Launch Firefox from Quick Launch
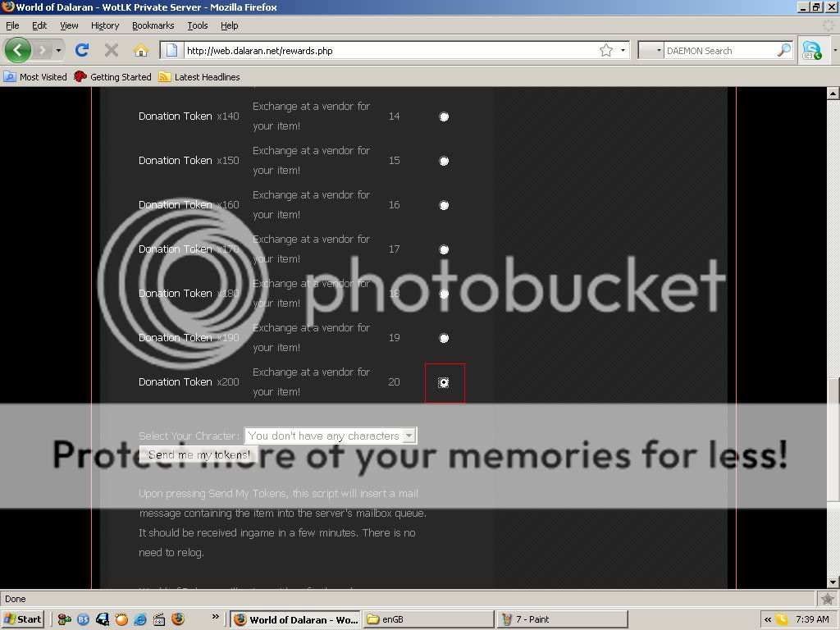Image resolution: width=840 pixels, height=630 pixels. pyautogui.click(x=178, y=619)
